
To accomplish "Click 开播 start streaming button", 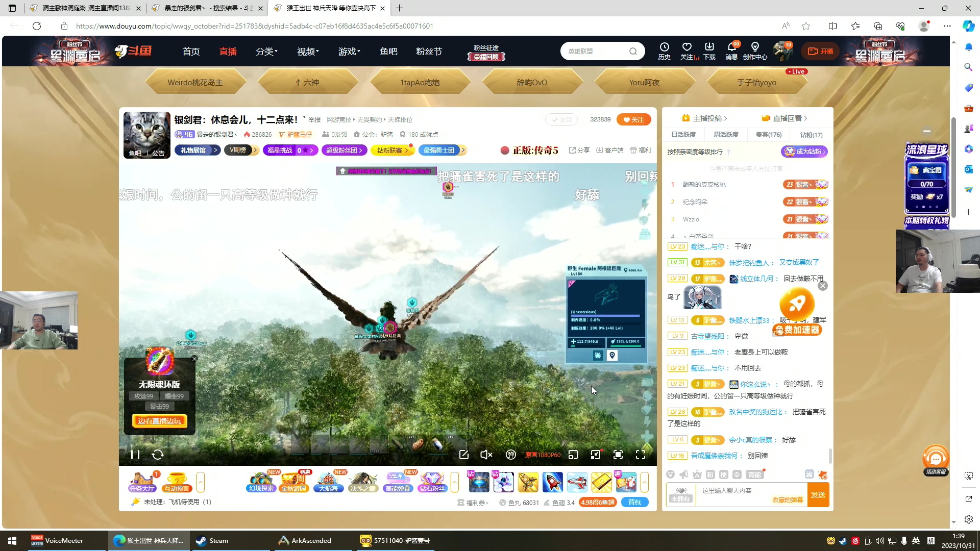I will pyautogui.click(x=820, y=51).
